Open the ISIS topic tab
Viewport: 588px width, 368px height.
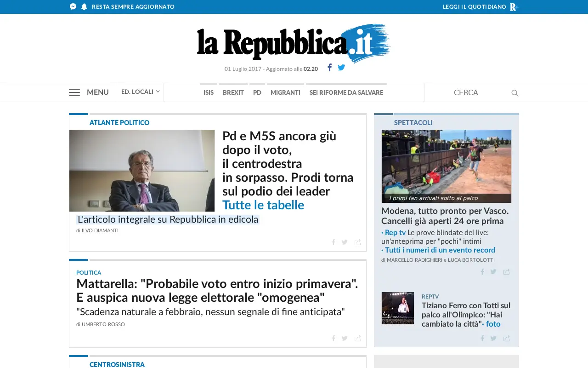[209, 92]
